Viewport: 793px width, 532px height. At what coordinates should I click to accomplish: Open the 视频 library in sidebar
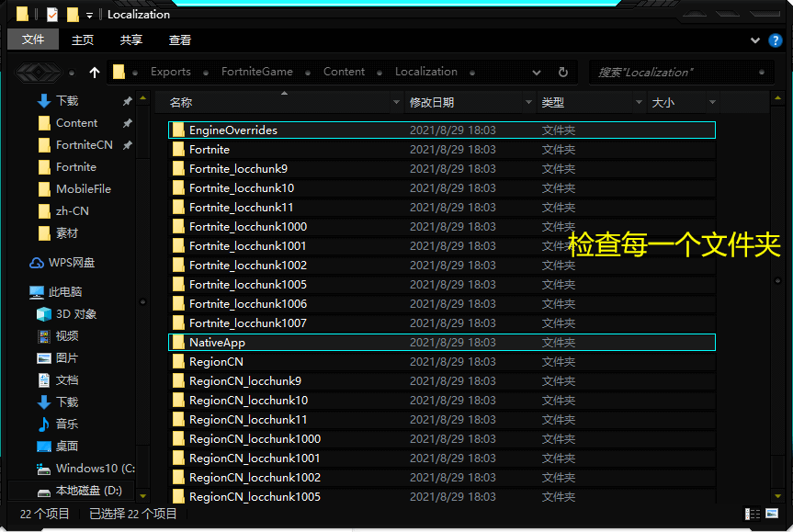[59, 335]
